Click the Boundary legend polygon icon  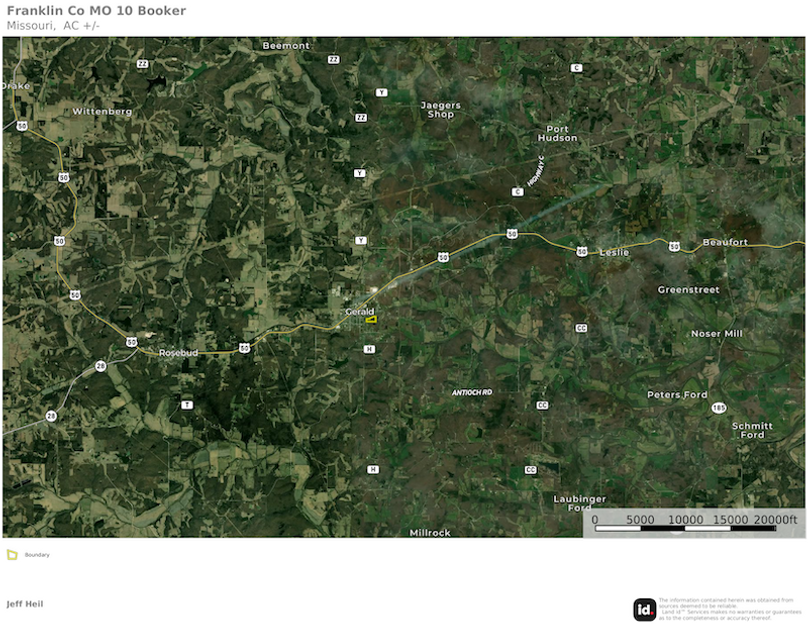click(x=12, y=554)
